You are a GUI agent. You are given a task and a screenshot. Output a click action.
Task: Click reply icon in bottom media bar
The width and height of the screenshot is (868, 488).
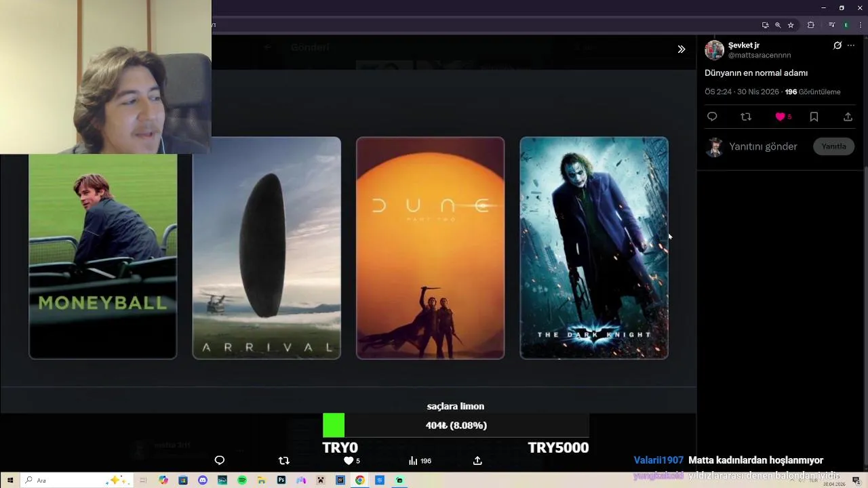point(220,460)
